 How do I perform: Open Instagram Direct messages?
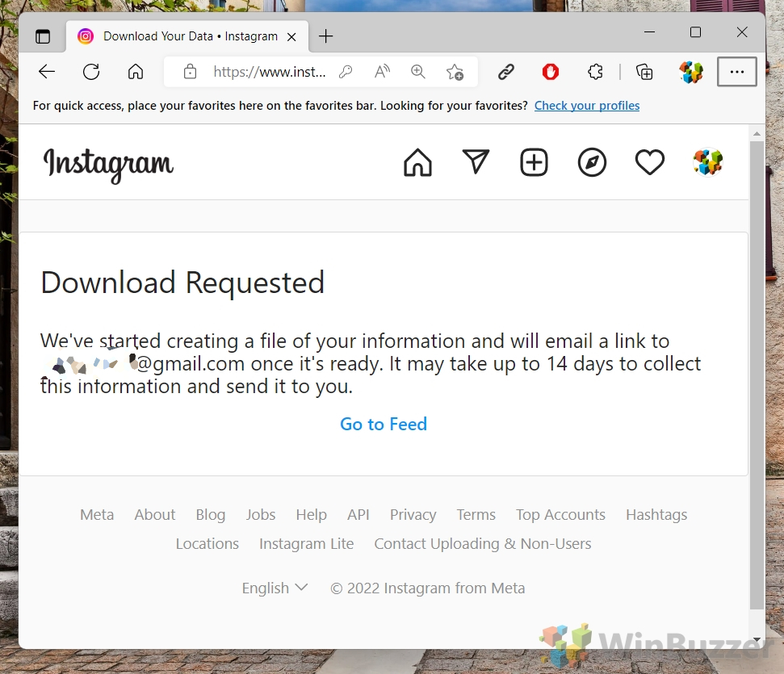point(476,162)
